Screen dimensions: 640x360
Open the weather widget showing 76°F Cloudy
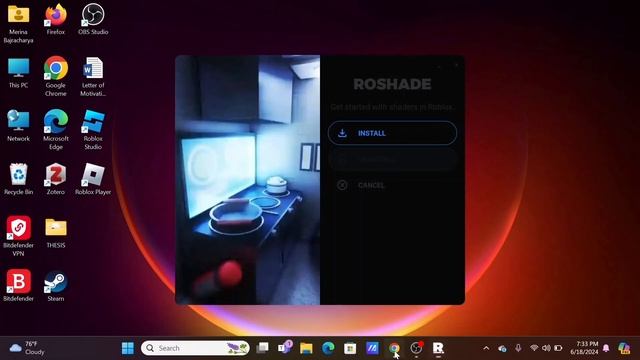tap(27, 348)
